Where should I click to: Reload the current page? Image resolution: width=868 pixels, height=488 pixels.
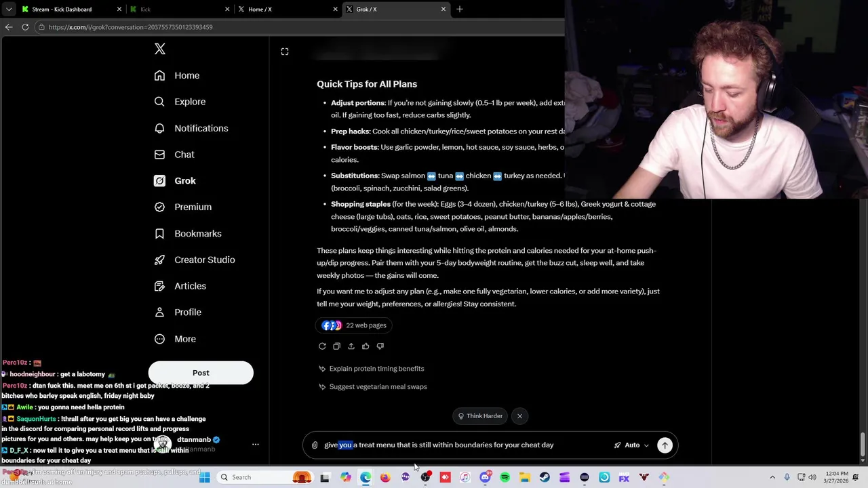[x=25, y=27]
